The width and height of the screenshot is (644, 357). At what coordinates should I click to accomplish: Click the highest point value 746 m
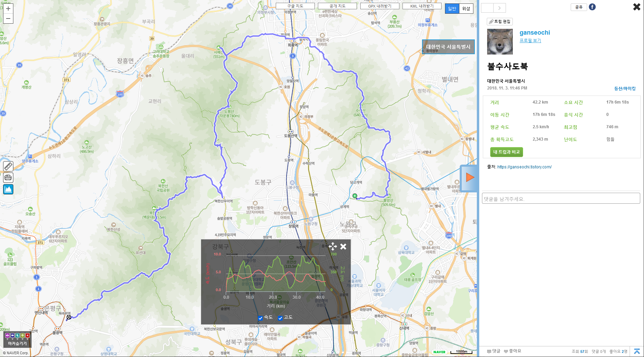click(612, 127)
